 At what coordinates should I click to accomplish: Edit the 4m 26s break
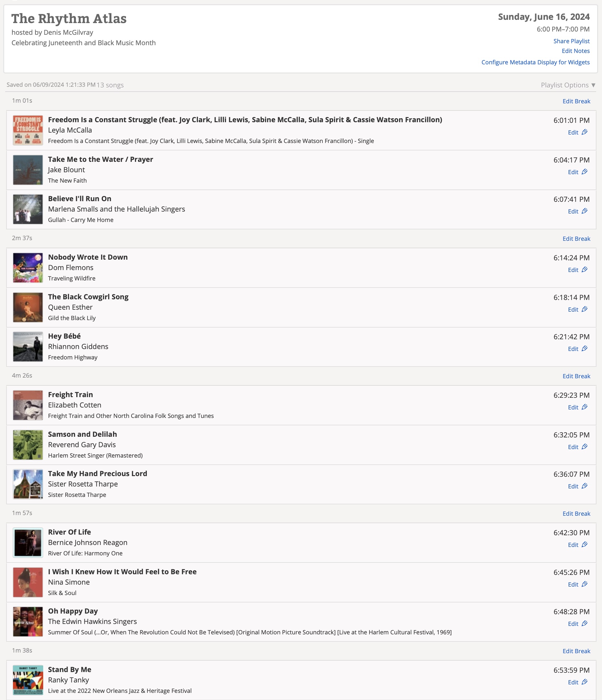(576, 376)
